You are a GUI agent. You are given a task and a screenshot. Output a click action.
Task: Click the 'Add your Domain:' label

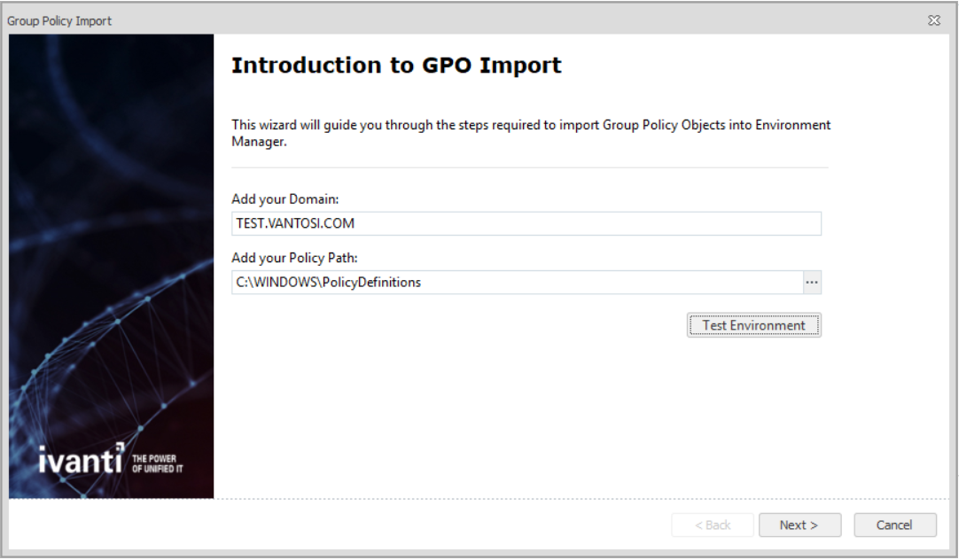285,199
